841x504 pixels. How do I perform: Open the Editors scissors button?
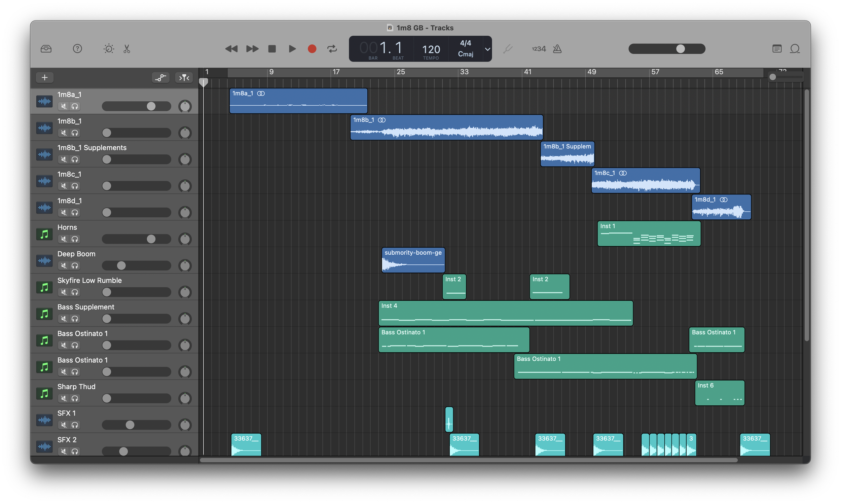(126, 49)
